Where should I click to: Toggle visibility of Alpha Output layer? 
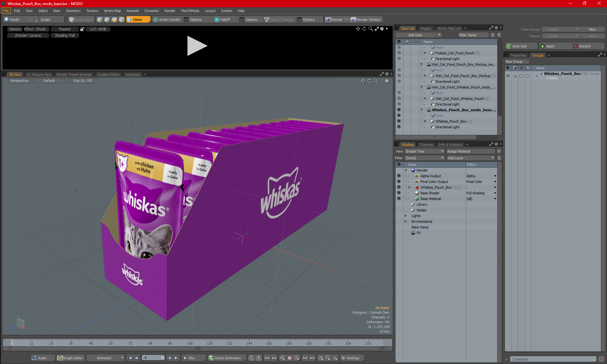[399, 176]
